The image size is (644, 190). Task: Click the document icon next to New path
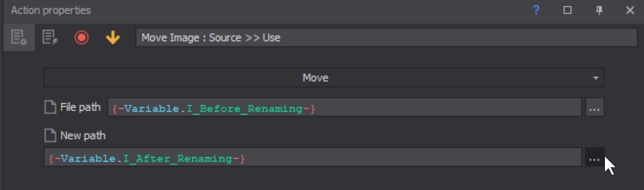coord(50,136)
